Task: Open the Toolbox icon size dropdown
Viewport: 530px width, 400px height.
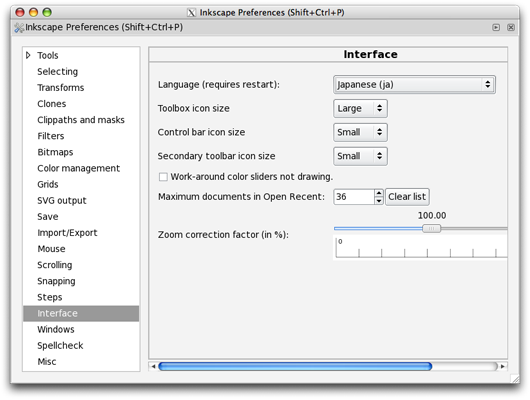Action: click(360, 109)
